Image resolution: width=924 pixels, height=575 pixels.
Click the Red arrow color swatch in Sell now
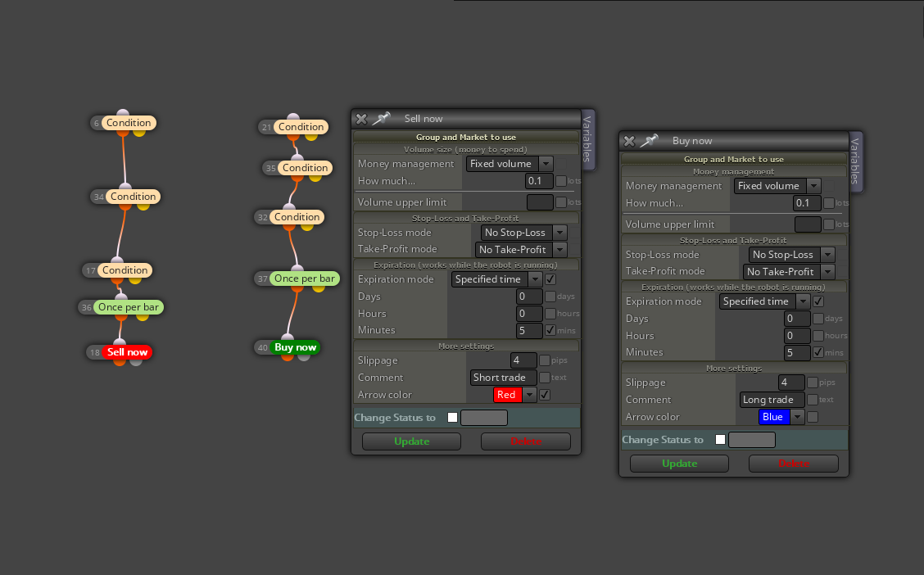click(507, 395)
